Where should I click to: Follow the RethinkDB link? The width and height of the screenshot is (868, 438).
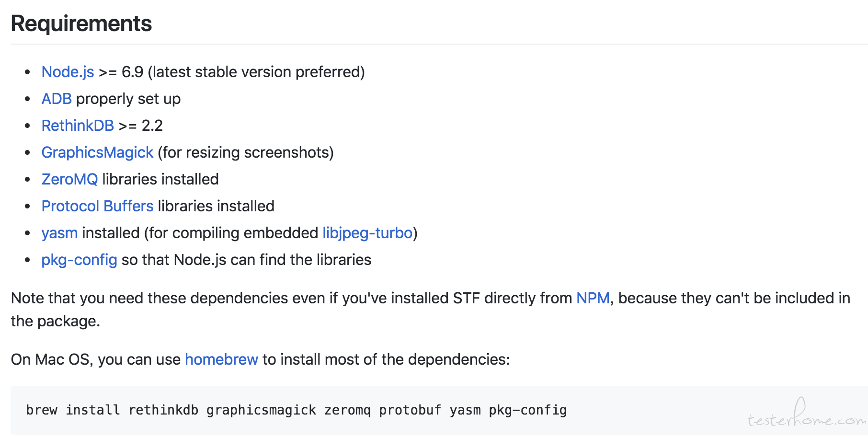coord(78,126)
